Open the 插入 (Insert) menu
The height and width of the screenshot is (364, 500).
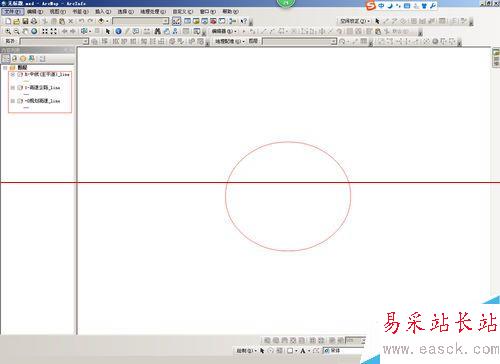103,12
